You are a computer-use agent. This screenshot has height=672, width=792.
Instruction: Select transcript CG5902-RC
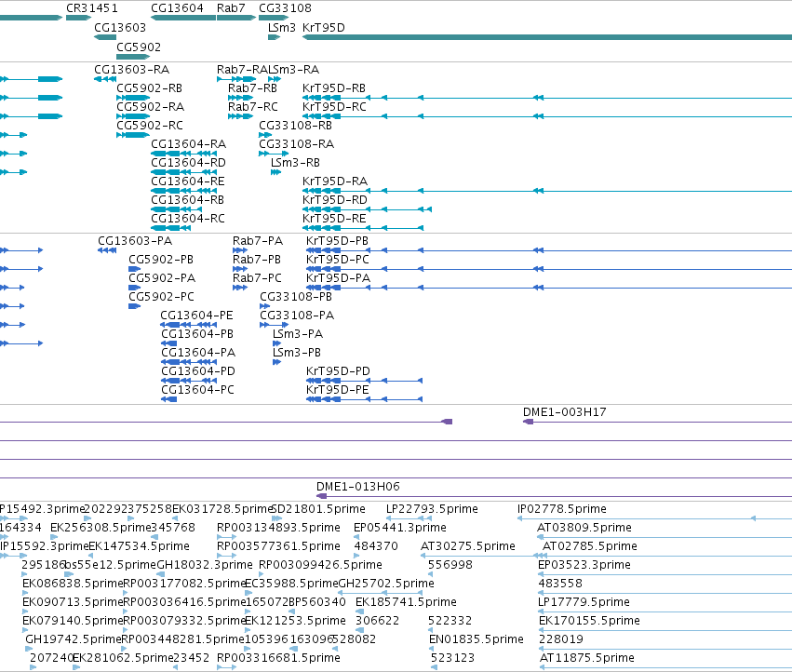[x=150, y=126]
